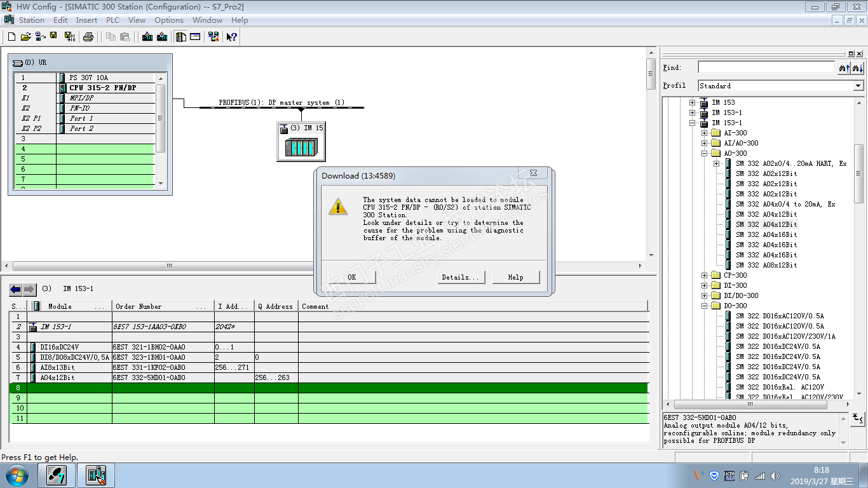
Task: Toggle the hardware Catalog toolbar icon
Action: pos(181,37)
